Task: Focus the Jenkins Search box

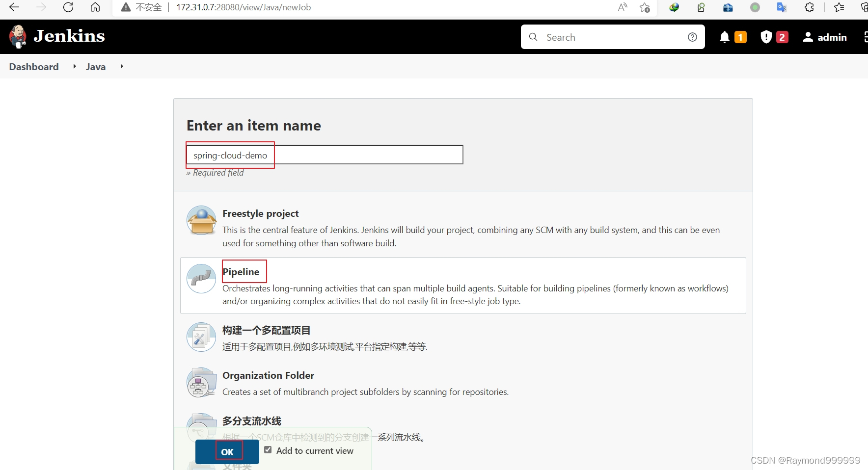Action: (x=613, y=37)
